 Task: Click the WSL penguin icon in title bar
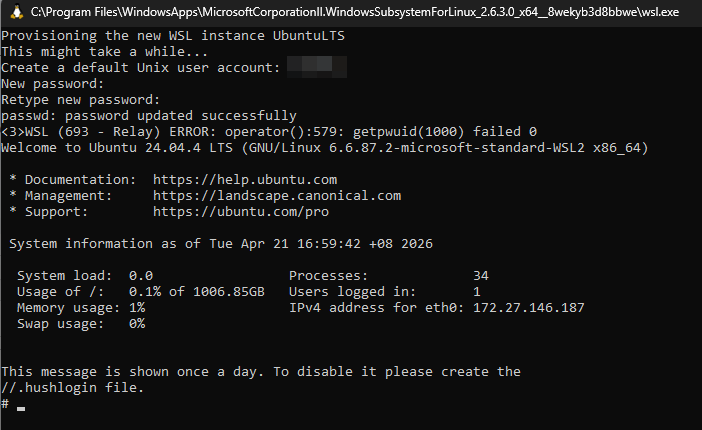(x=14, y=12)
